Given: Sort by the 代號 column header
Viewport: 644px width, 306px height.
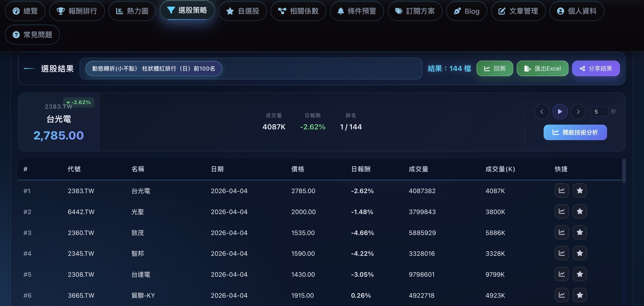Looking at the screenshot, I should click(x=74, y=169).
